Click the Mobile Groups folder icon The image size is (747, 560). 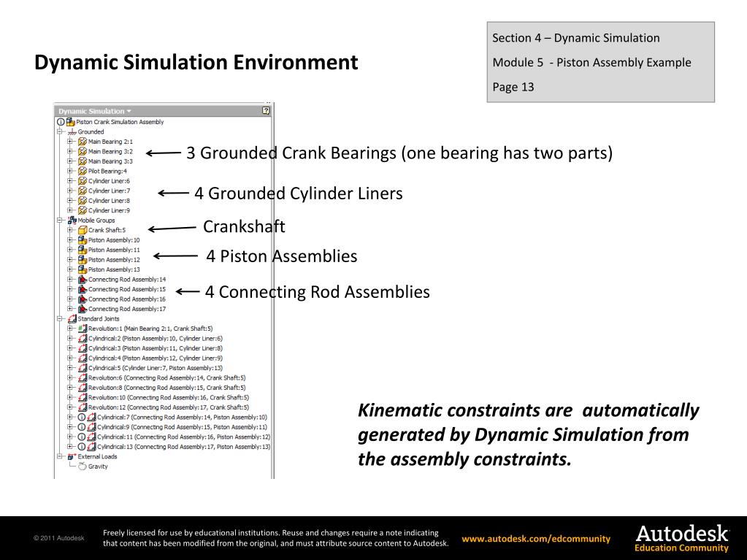(x=72, y=220)
